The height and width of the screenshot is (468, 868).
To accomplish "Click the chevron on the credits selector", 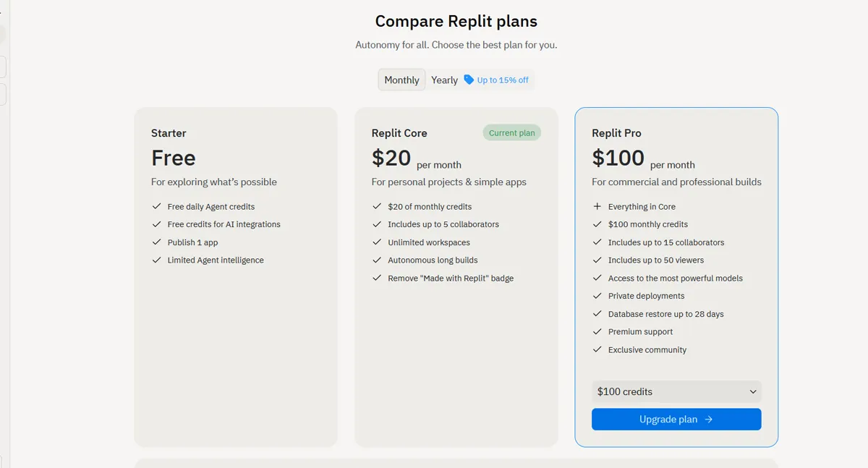I will pyautogui.click(x=753, y=392).
